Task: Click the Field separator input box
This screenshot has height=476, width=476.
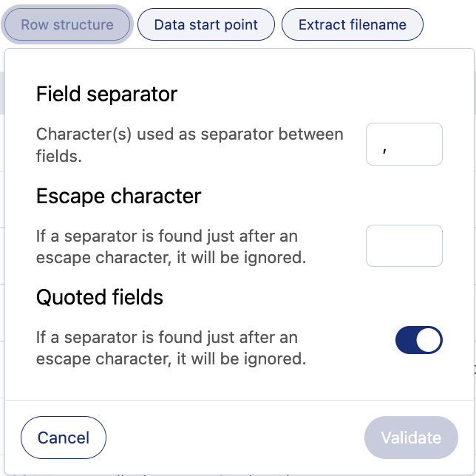Action: coord(404,144)
